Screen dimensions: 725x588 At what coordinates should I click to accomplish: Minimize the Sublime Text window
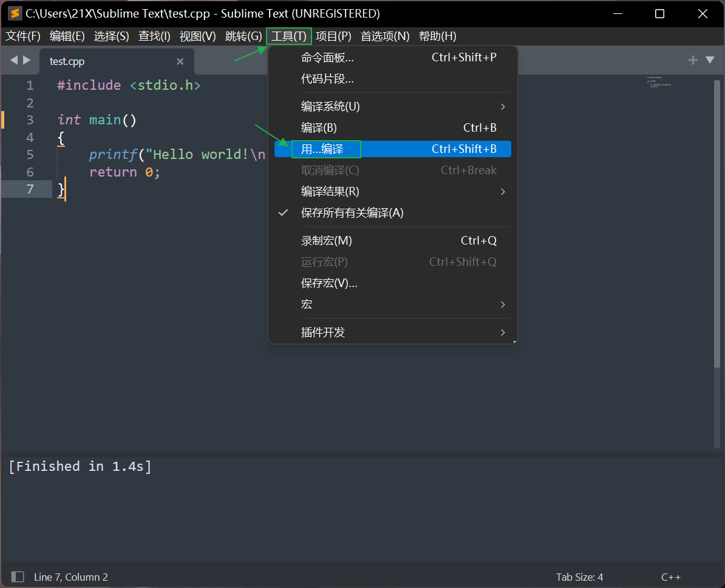pyautogui.click(x=618, y=14)
